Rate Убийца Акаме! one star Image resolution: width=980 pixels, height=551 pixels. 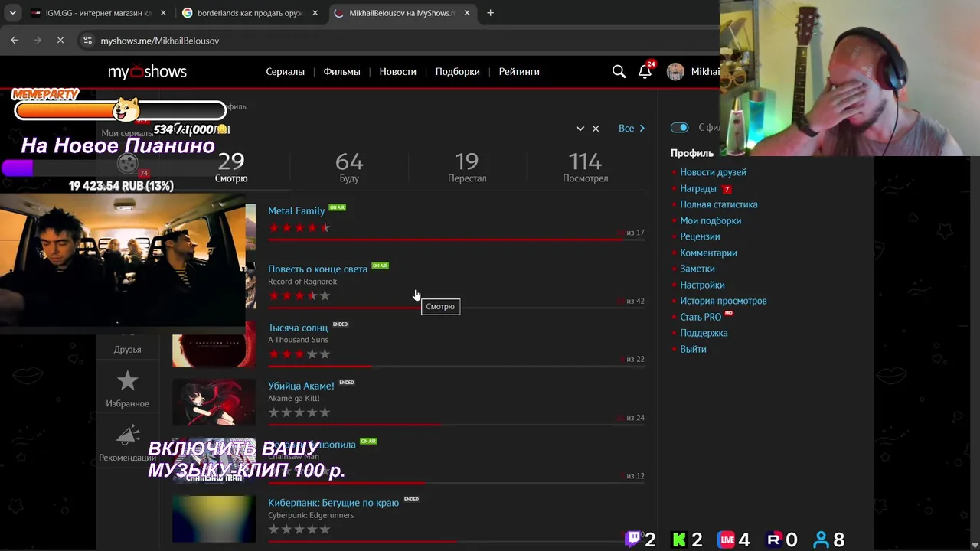[273, 412]
